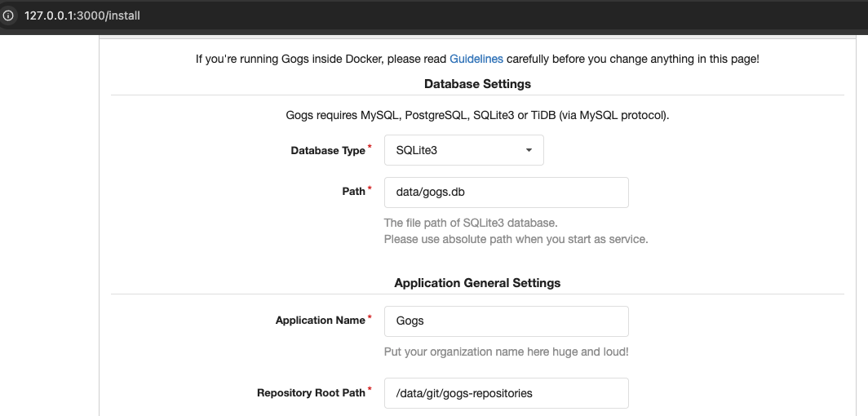Open the Guidelines link
The height and width of the screenshot is (416, 868).
(476, 59)
